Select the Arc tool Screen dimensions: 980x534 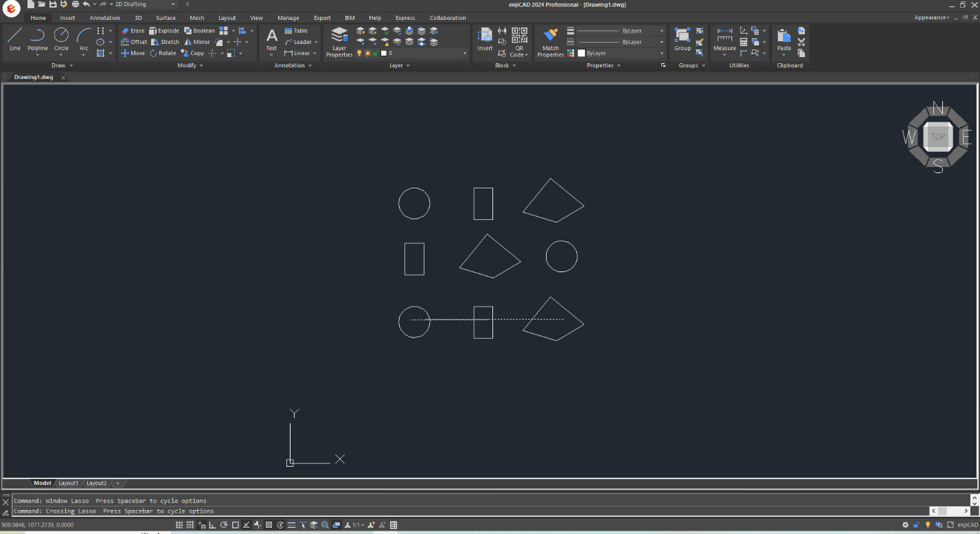84,39
